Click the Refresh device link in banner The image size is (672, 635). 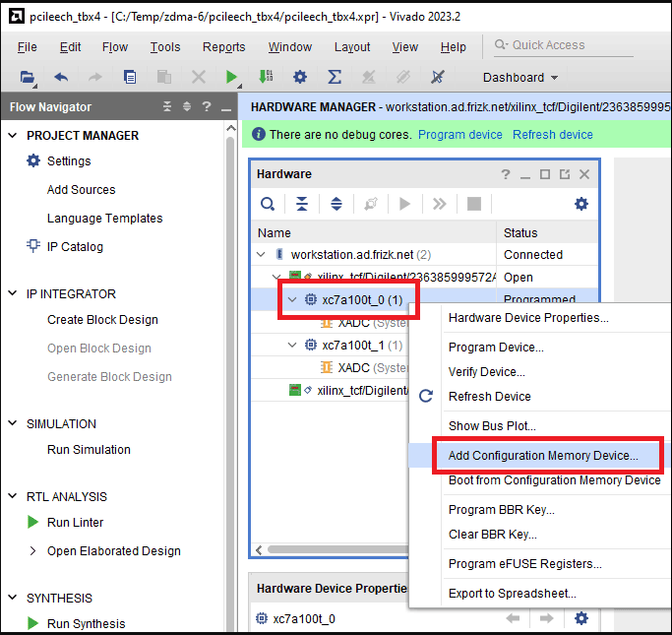[x=552, y=135]
